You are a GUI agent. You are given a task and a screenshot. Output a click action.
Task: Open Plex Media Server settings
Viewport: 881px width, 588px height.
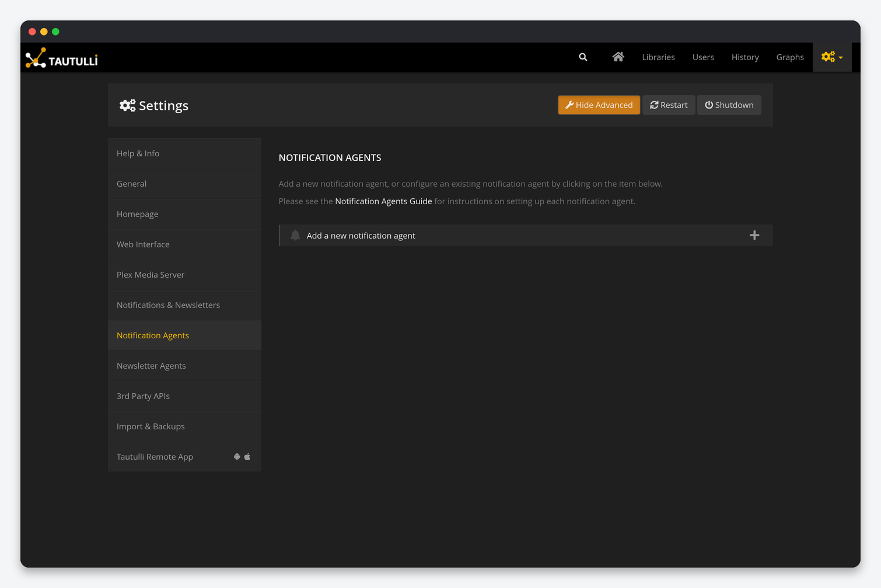pyautogui.click(x=184, y=275)
